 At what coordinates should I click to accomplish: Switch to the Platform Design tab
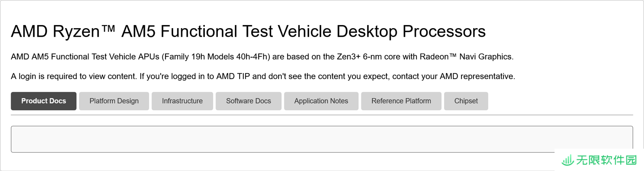[114, 101]
